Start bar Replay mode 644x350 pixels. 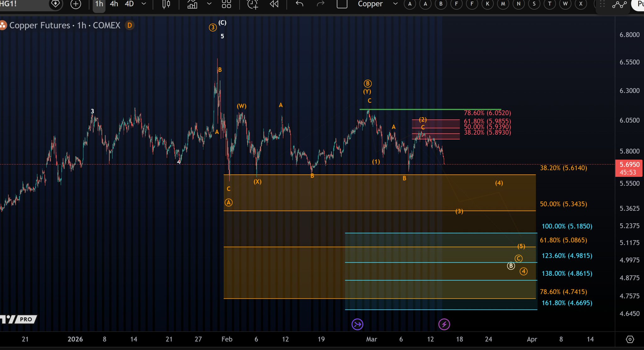pyautogui.click(x=274, y=4)
